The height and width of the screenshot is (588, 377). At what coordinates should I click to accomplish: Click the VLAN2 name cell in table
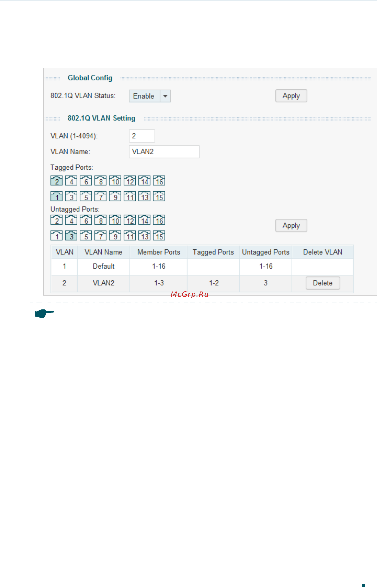104,283
